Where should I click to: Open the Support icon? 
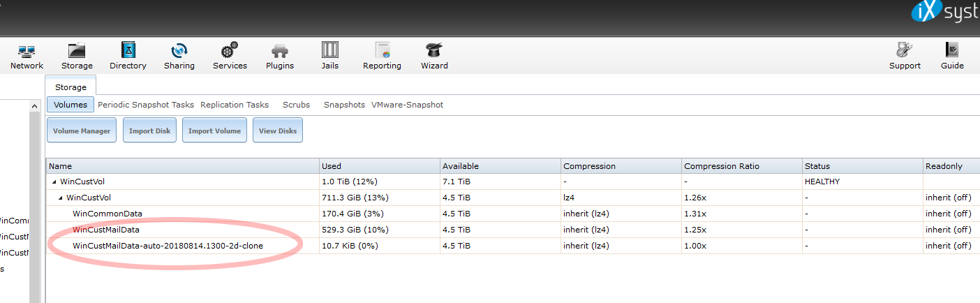tap(905, 51)
